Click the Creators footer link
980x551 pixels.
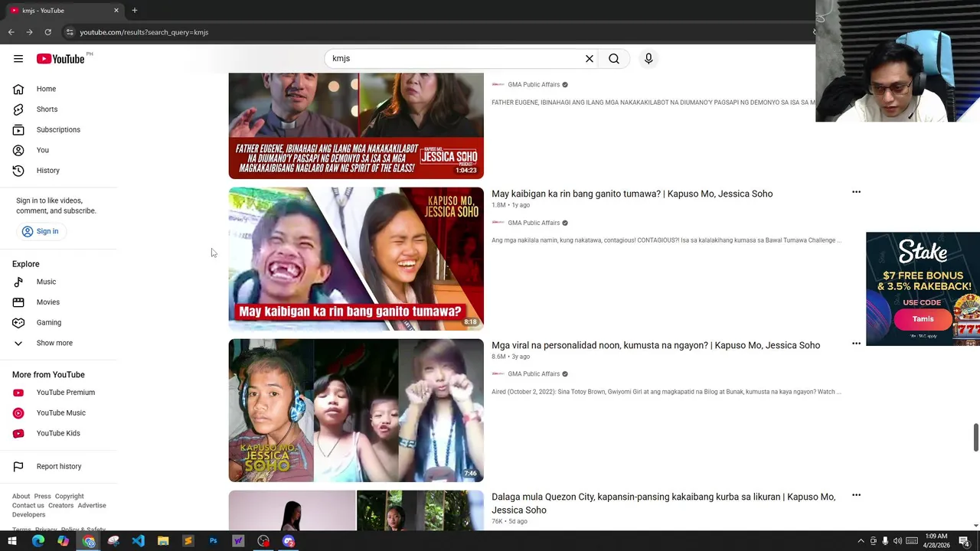click(60, 505)
